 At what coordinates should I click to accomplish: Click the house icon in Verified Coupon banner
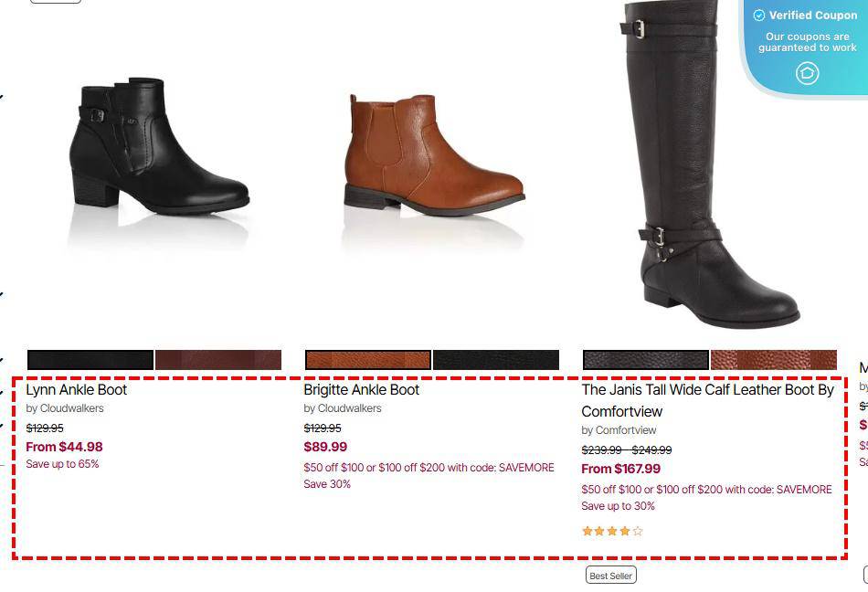coord(807,73)
